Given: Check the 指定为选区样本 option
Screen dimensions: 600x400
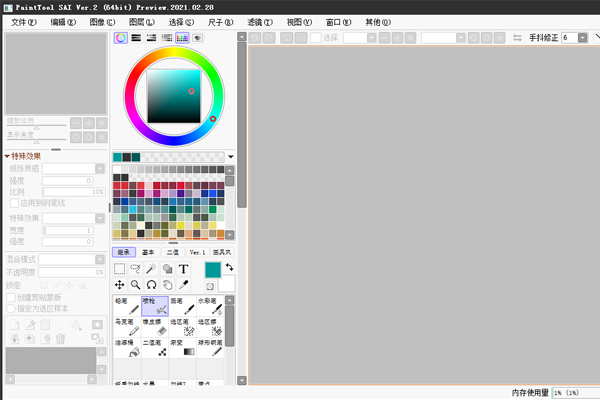Looking at the screenshot, I should [x=11, y=307].
